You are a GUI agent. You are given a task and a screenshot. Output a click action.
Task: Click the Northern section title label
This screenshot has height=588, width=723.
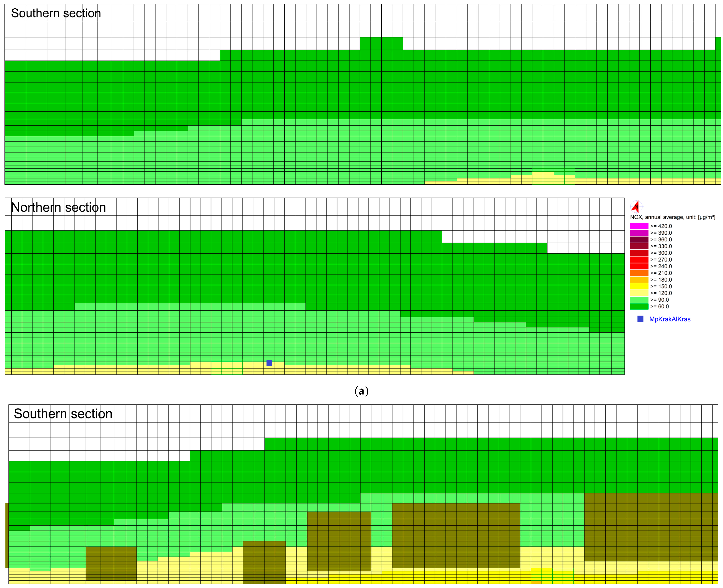[58, 207]
